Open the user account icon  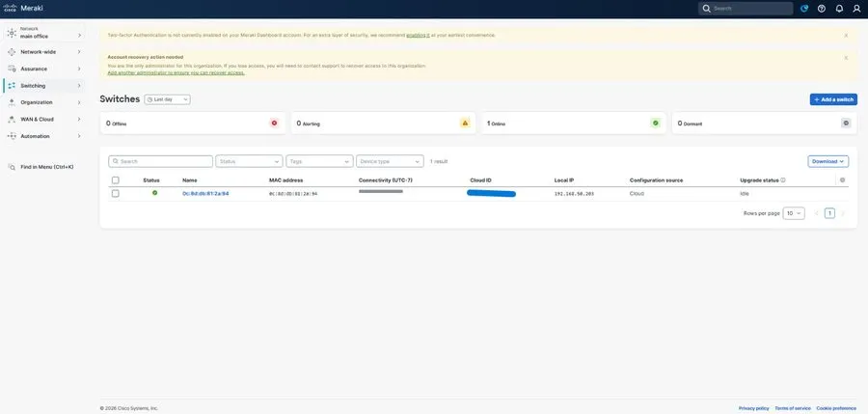click(856, 9)
